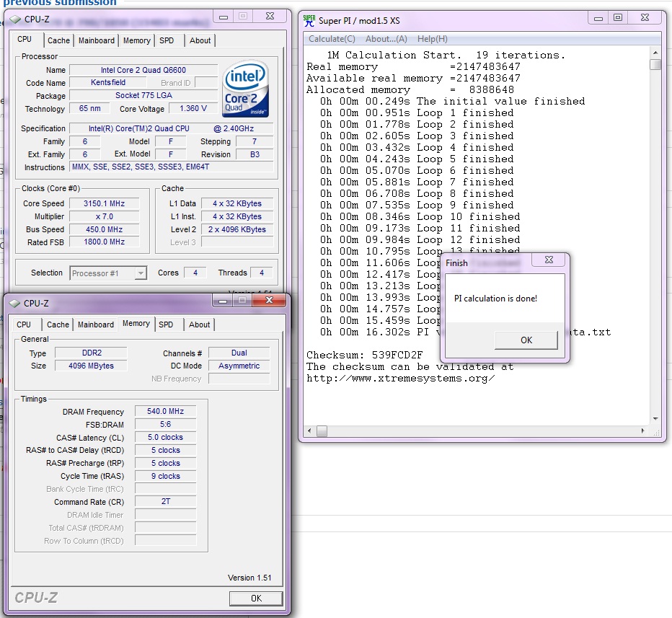The image size is (672, 618).
Task: Minimize the Super PI window
Action: click(x=598, y=18)
